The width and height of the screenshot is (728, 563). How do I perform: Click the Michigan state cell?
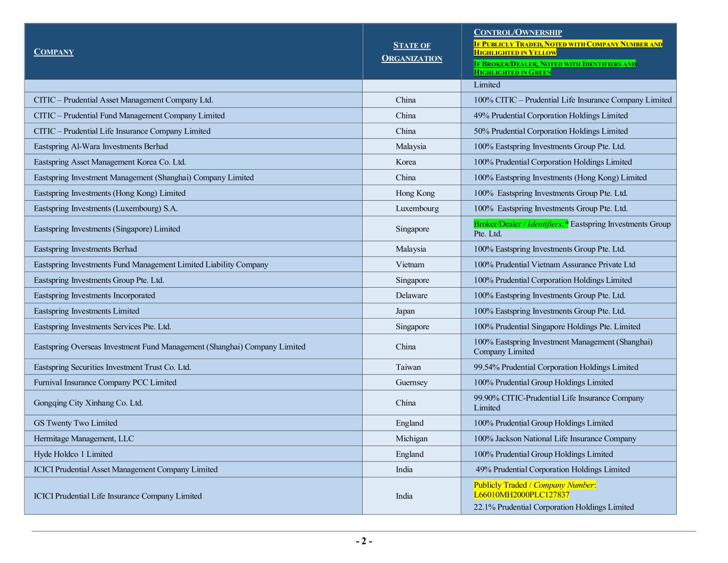[412, 438]
